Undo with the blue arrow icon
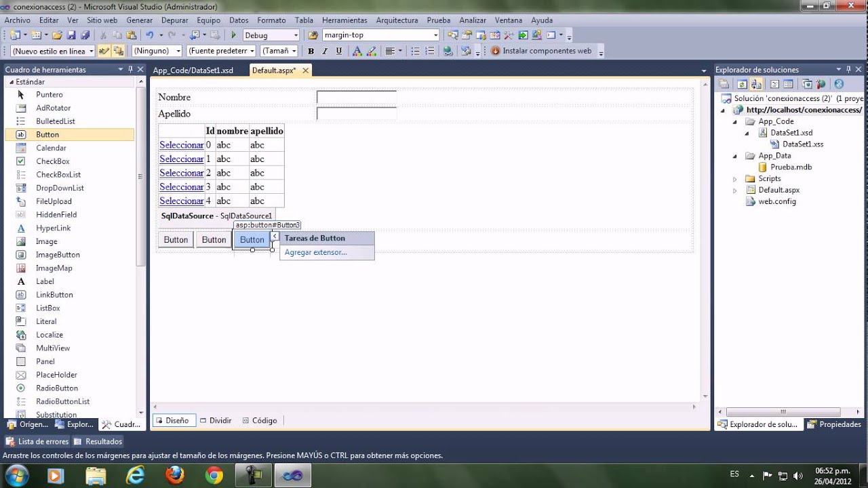Image resolution: width=868 pixels, height=488 pixels. coord(150,35)
